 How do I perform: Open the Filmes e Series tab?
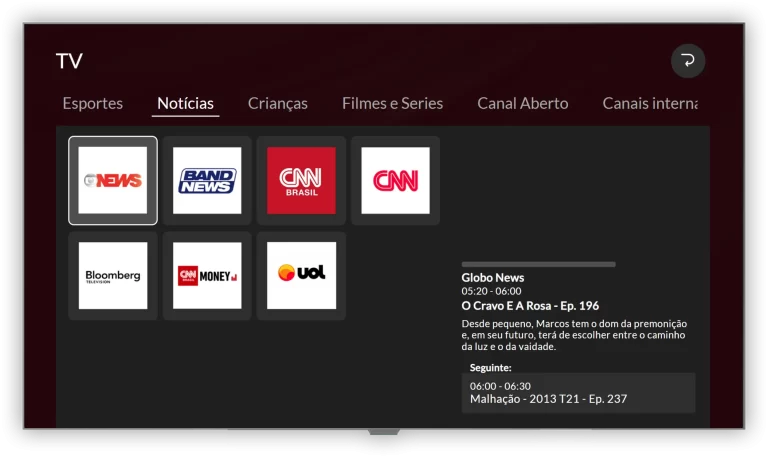(392, 104)
